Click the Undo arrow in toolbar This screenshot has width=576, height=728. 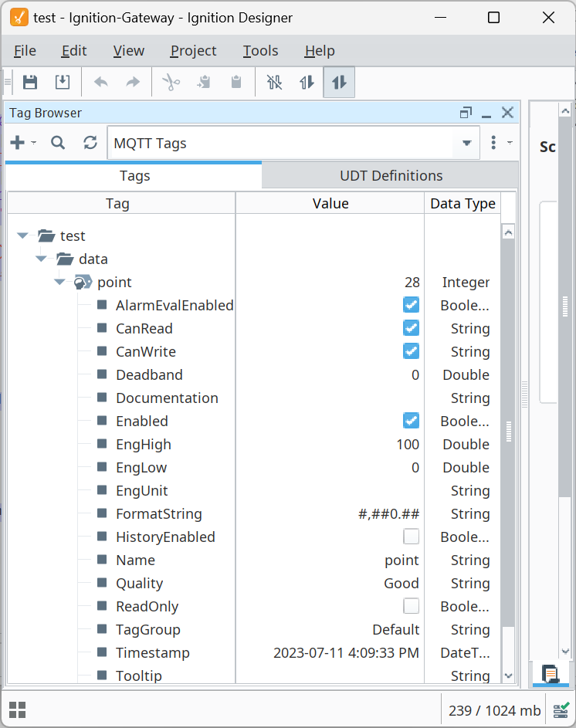(101, 82)
